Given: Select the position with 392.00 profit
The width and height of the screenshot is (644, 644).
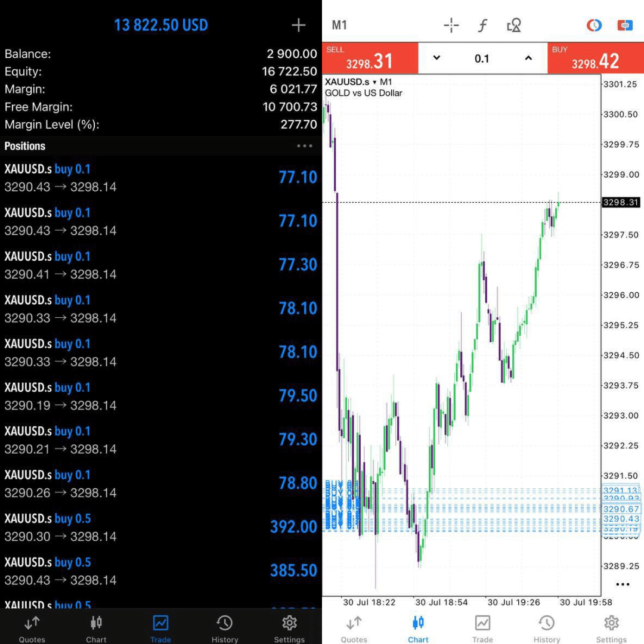Looking at the screenshot, I should (161, 527).
